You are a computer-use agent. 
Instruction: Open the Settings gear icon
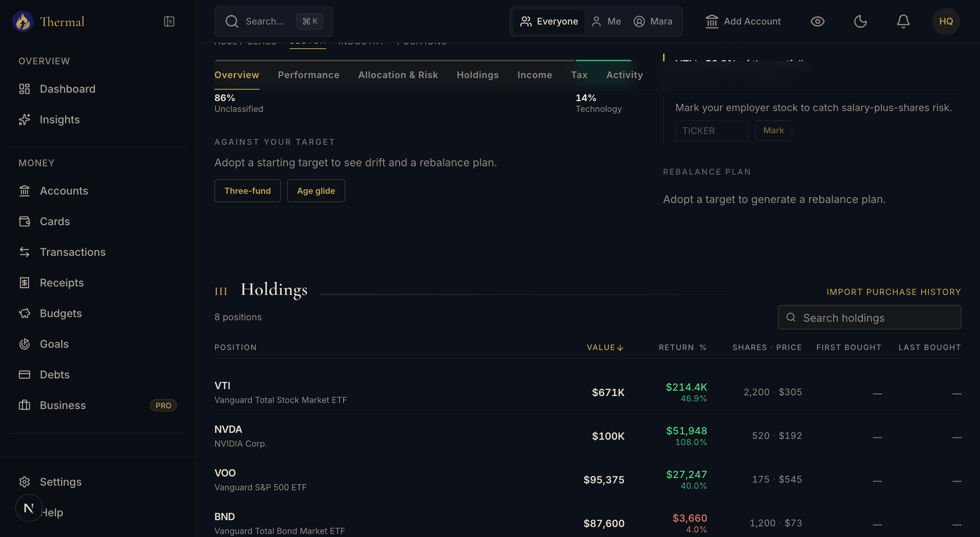point(24,482)
